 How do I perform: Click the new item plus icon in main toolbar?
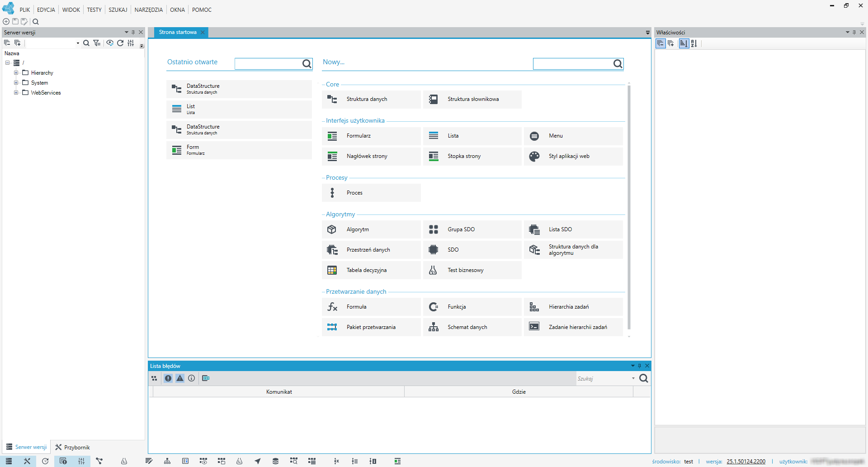point(6,21)
